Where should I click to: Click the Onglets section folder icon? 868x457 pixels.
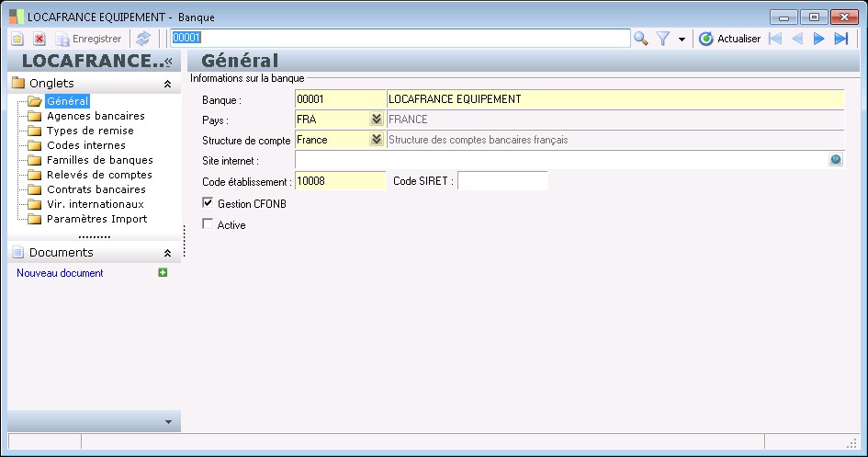(18, 83)
